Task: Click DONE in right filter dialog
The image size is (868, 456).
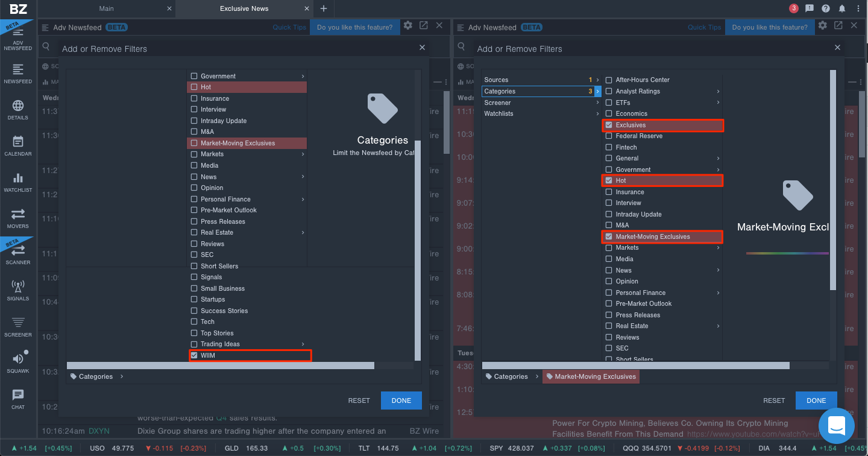Action: 816,401
